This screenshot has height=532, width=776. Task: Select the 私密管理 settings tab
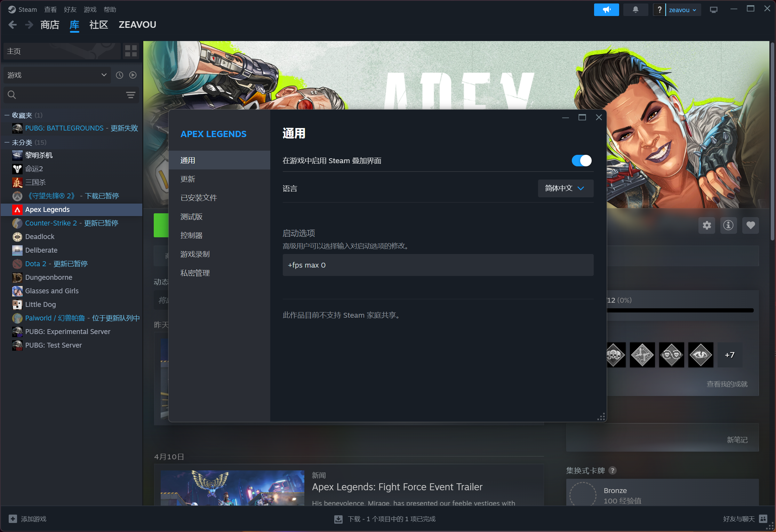click(x=219, y=273)
